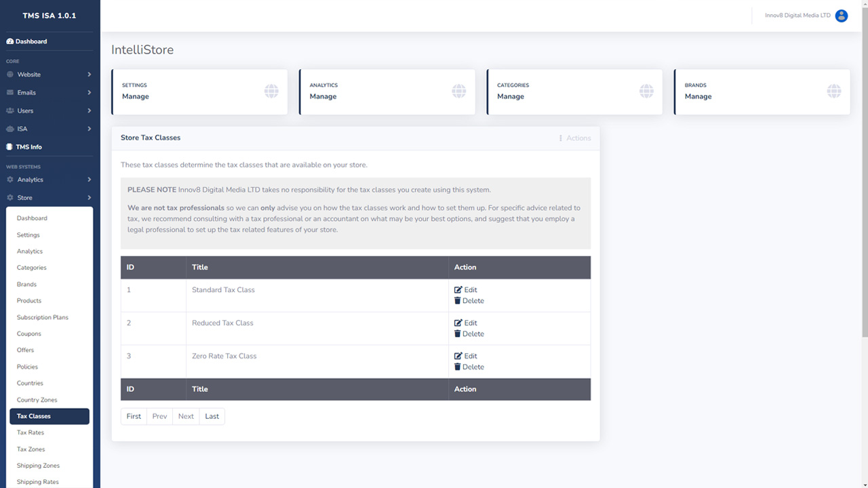
Task: Click the trash icon for Reduced Tax Class
Action: coord(458,334)
